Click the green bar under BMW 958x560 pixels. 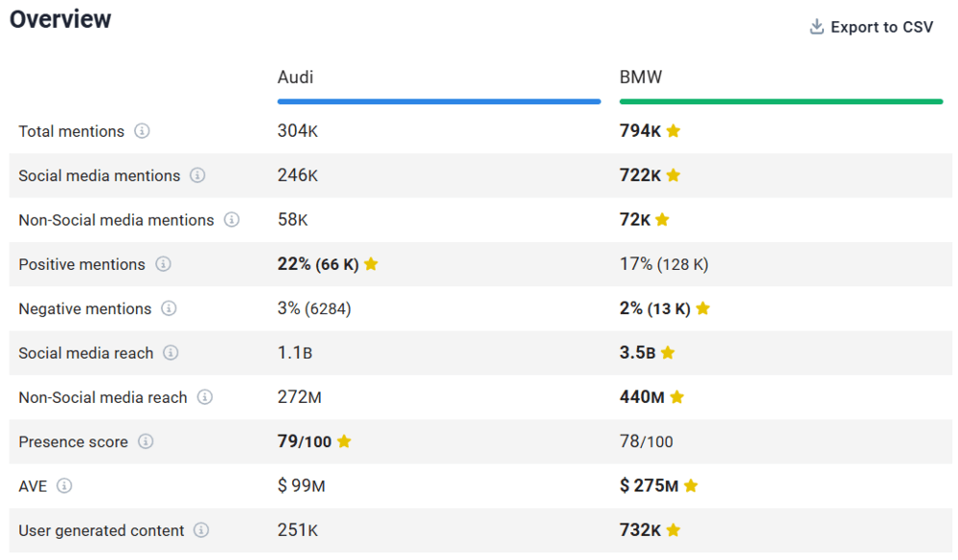781,101
